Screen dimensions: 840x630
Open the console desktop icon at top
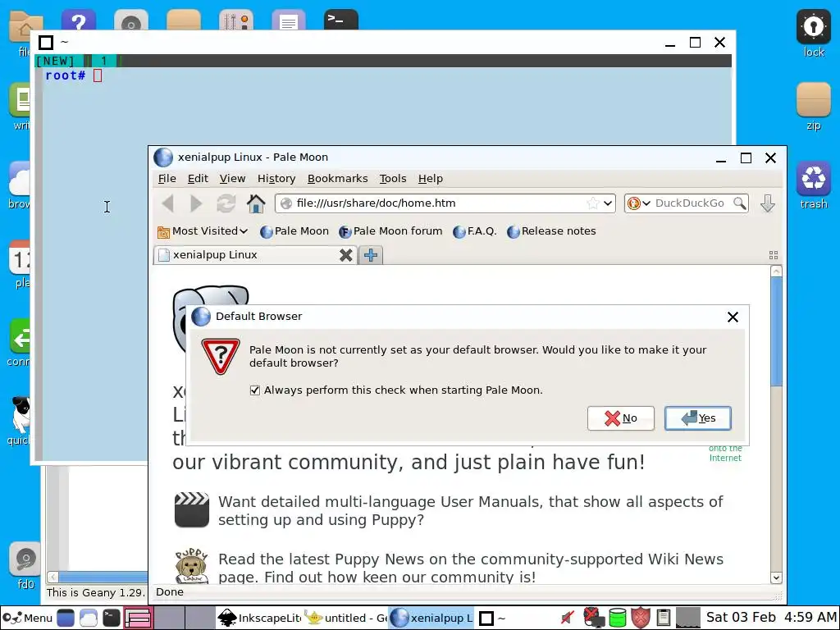(340, 21)
